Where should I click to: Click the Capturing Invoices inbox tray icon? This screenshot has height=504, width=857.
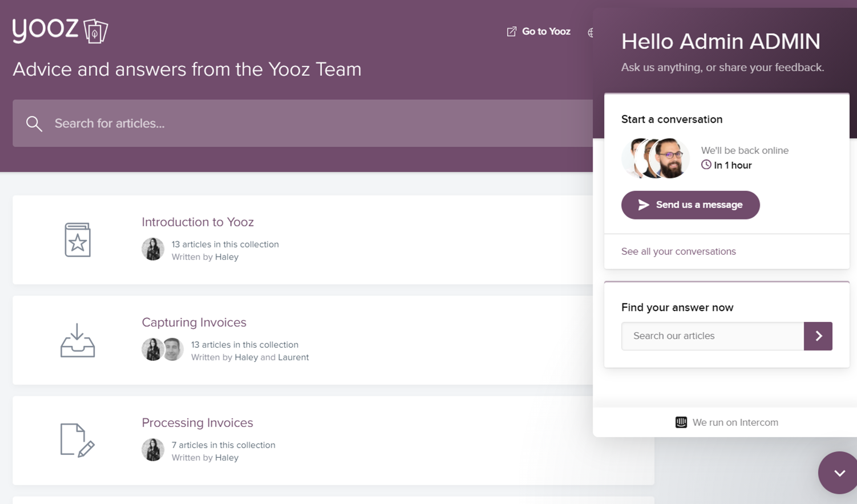point(78,340)
